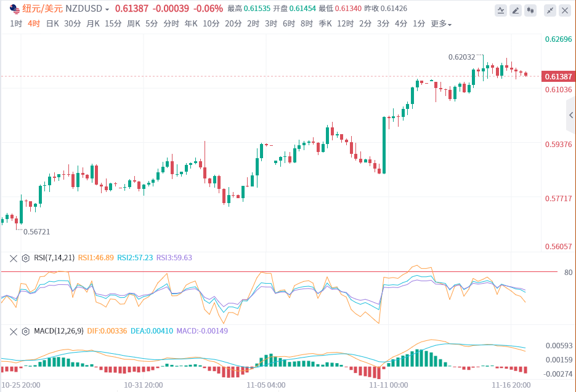Select the 5分 timeframe

[x=152, y=24]
